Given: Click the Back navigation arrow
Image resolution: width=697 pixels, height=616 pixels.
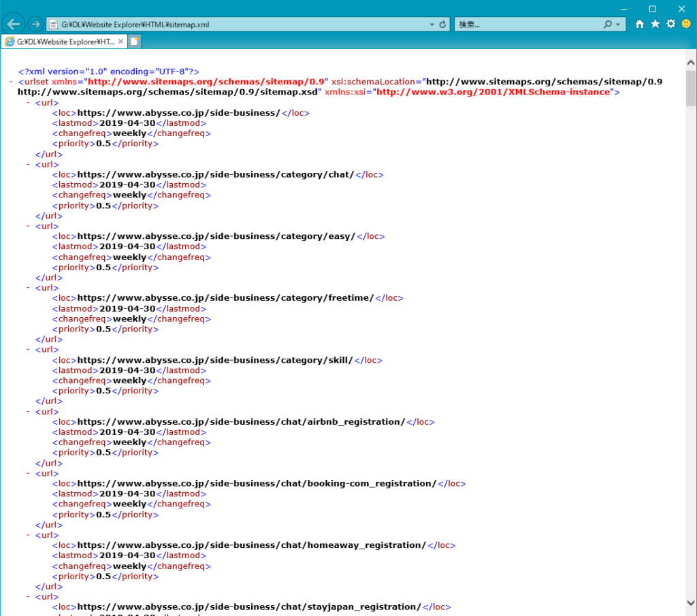Looking at the screenshot, I should tap(14, 24).
